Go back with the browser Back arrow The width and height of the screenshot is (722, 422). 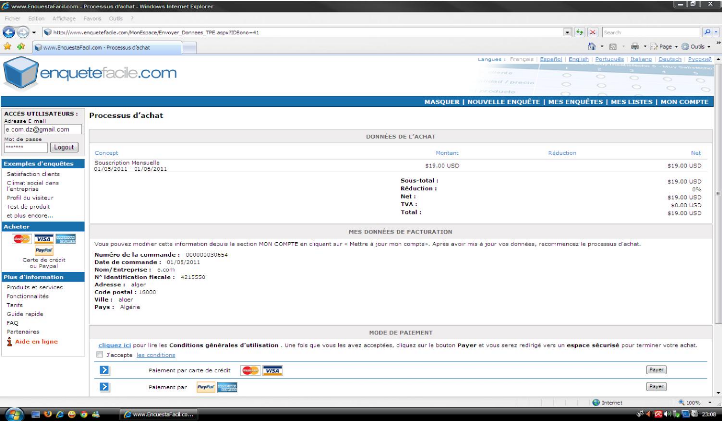tap(9, 32)
